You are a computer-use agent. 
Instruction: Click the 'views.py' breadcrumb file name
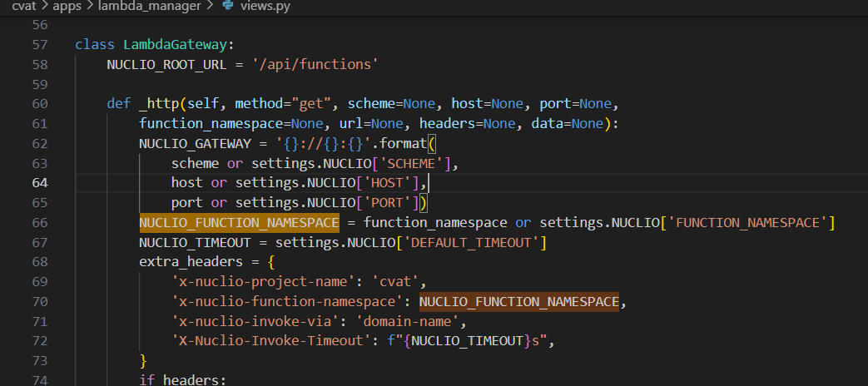point(265,7)
